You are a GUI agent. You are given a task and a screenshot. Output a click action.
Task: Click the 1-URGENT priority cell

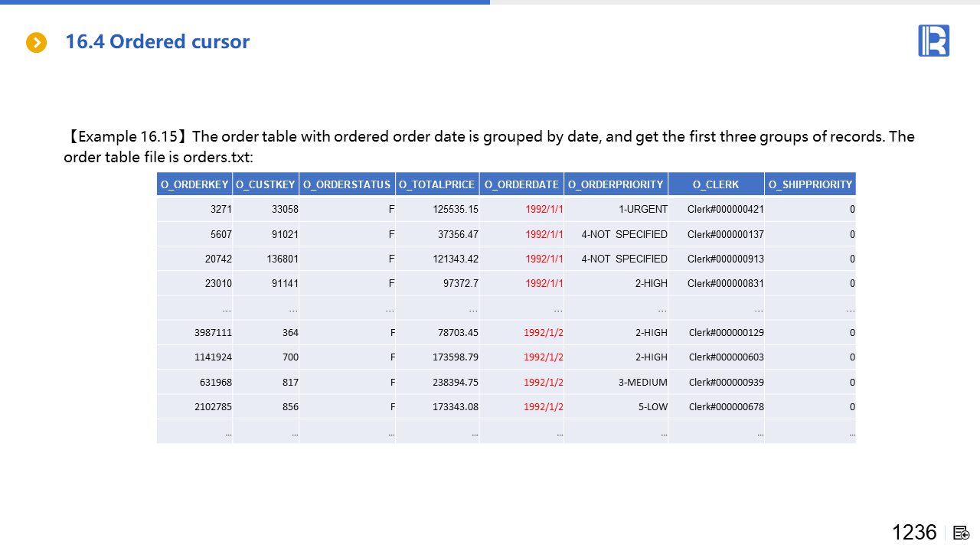click(643, 209)
